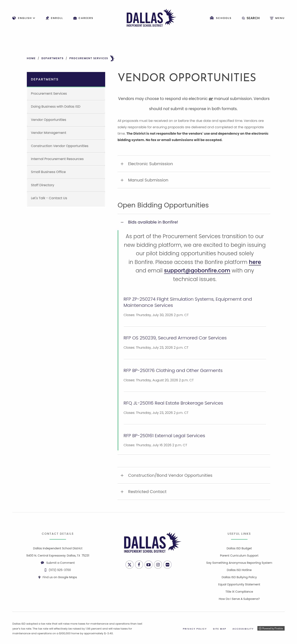Open the hamburger Menu icon
Image resolution: width=297 pixels, height=644 pixels.
[x=271, y=18]
